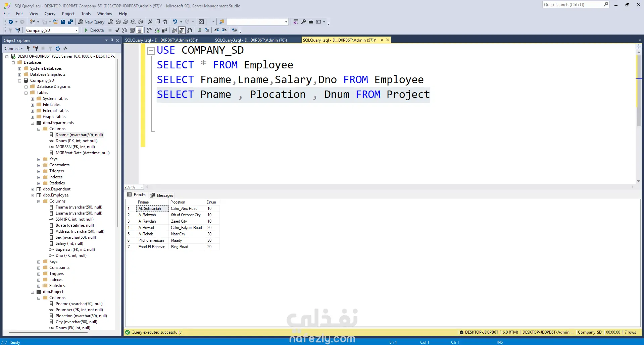Click the Save All icon
The width and height of the screenshot is (644, 345).
click(70, 22)
